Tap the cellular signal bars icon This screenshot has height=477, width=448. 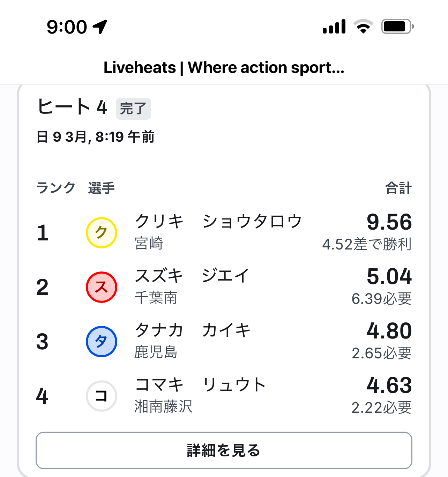(334, 27)
